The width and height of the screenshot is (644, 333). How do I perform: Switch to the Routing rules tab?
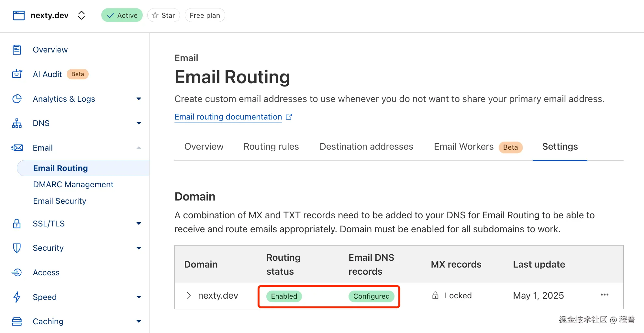click(x=271, y=146)
